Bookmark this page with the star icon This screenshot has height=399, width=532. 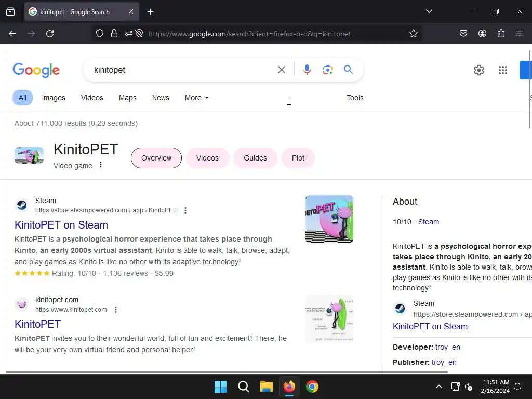click(413, 34)
